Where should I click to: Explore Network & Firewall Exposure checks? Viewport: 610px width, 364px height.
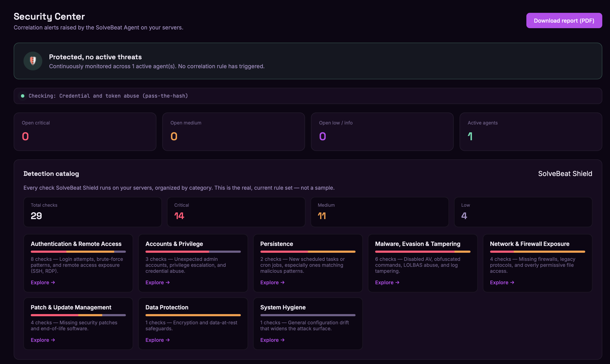pos(502,283)
